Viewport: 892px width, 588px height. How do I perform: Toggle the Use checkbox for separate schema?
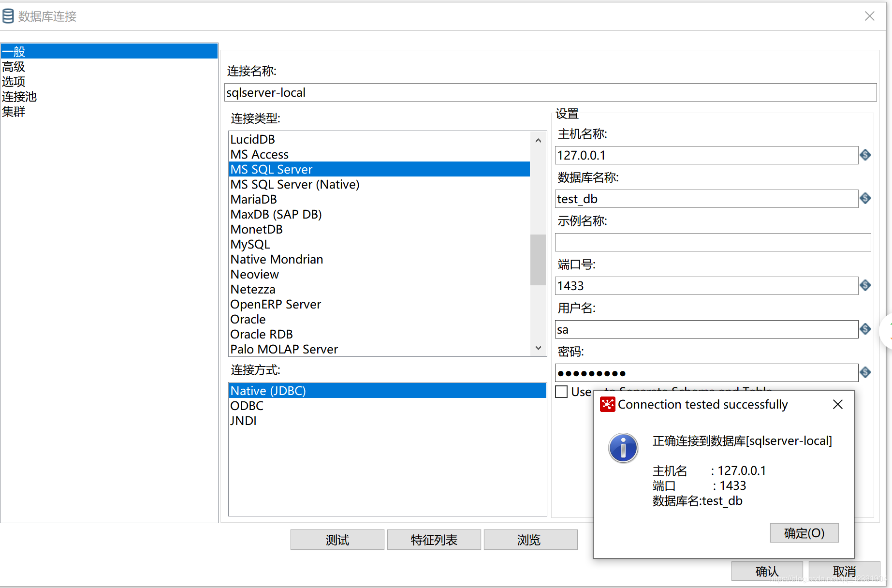pos(561,391)
